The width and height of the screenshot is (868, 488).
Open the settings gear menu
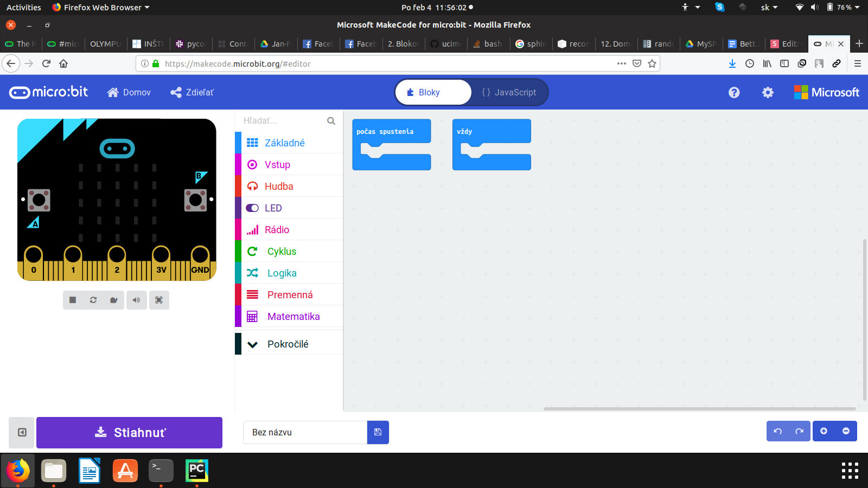pos(768,93)
